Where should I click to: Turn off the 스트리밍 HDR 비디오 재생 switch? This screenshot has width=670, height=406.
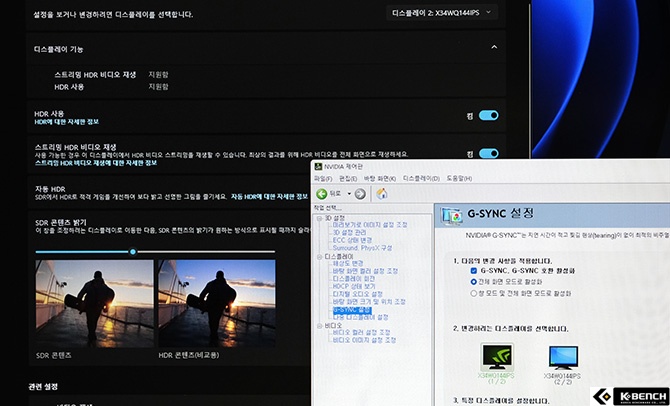[x=488, y=153]
